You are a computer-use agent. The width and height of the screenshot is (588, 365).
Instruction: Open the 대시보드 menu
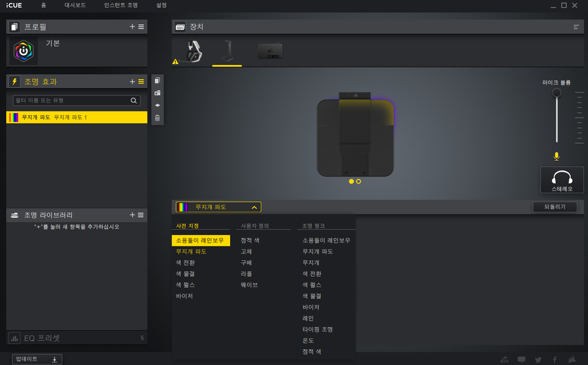point(75,5)
